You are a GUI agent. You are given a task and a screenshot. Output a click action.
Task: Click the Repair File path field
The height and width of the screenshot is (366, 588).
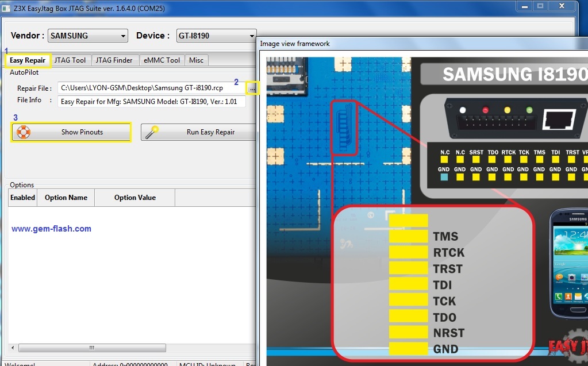coord(152,88)
